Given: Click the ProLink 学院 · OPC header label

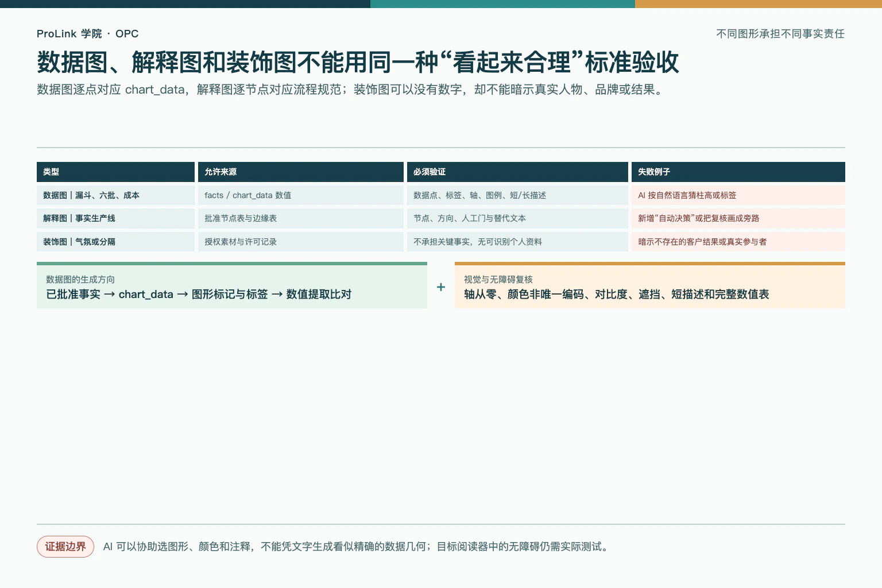Looking at the screenshot, I should click(87, 34).
